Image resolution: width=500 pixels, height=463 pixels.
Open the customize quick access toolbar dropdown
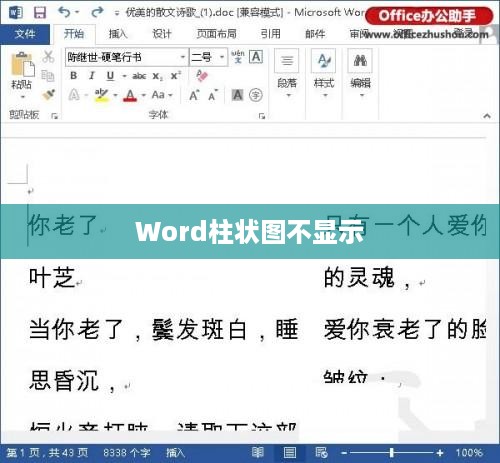pyautogui.click(x=116, y=13)
